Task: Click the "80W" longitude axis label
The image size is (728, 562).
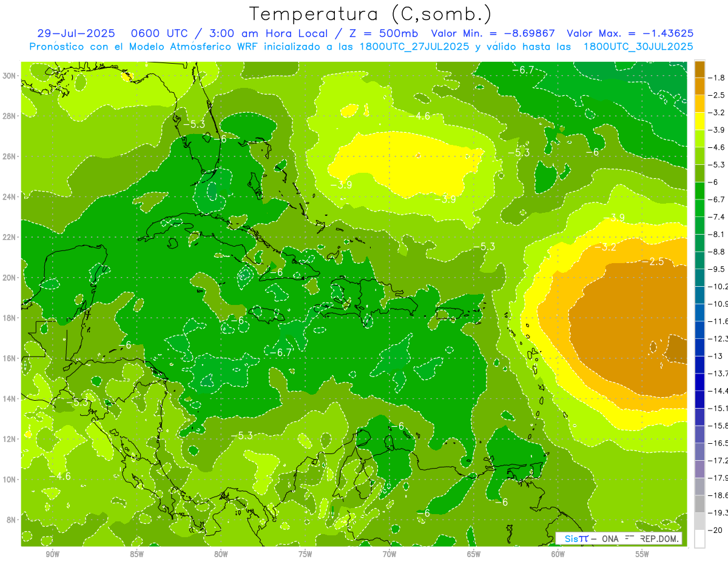Action: point(221,554)
